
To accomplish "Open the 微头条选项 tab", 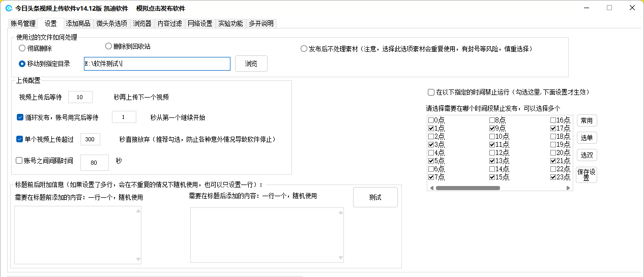I will pyautogui.click(x=111, y=23).
